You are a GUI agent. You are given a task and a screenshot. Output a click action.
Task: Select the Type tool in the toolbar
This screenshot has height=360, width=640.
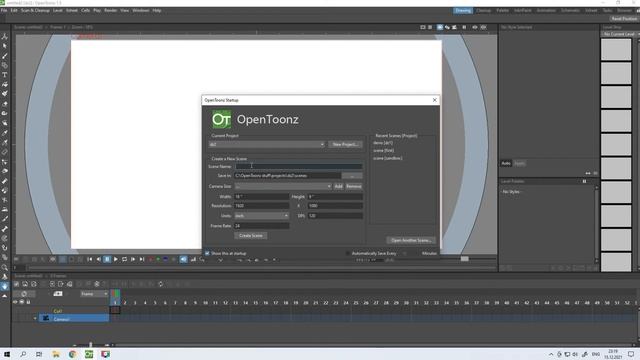pos(4,75)
